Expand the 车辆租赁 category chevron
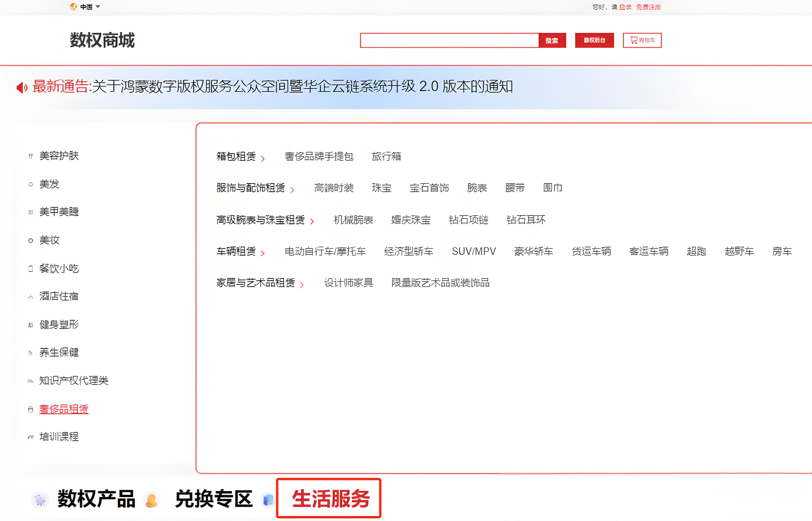812x521 pixels. (263, 253)
